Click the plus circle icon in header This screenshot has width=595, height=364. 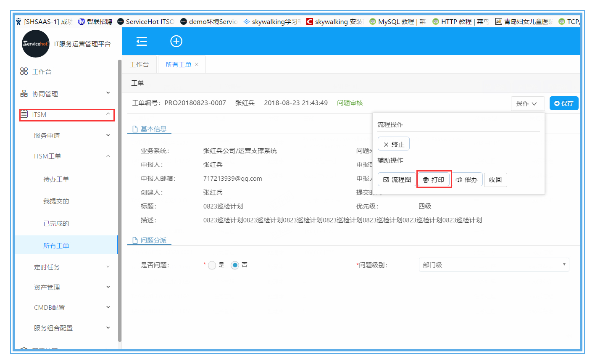coord(176,41)
